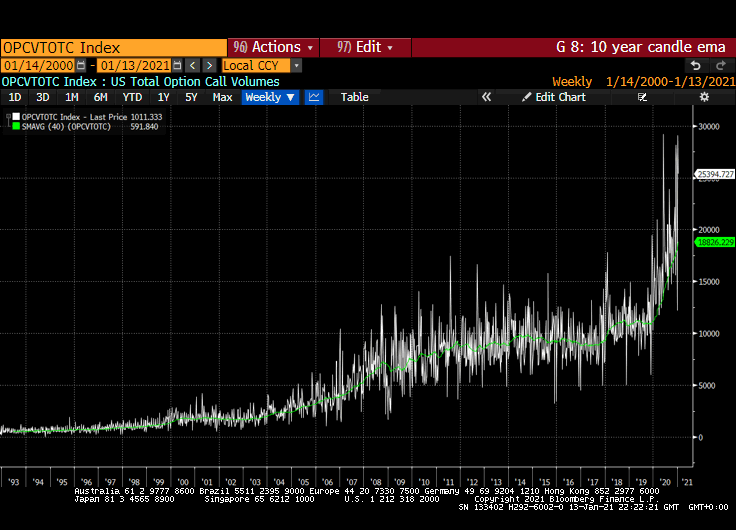This screenshot has width=736, height=530.
Task: Open the Local CCY currency dropdown arrow
Action: (297, 65)
